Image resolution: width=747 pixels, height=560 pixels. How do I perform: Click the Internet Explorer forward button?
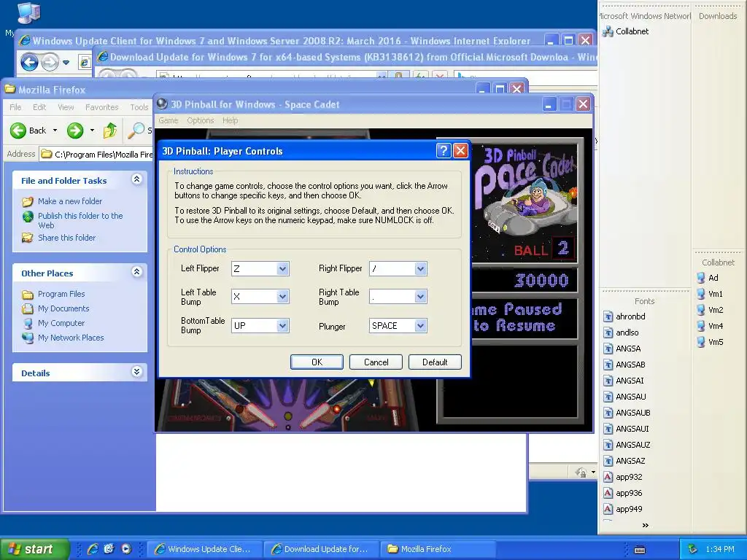click(50, 63)
